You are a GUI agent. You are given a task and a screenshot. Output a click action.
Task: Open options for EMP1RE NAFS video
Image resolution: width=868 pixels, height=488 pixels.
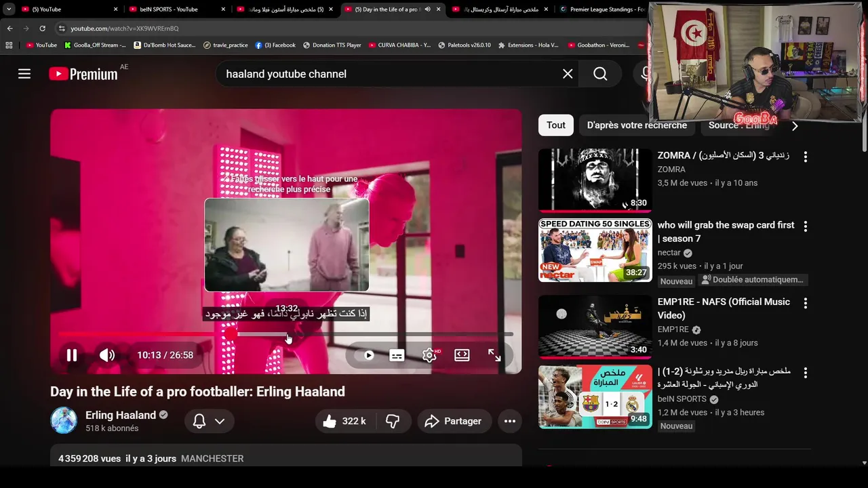[806, 303]
